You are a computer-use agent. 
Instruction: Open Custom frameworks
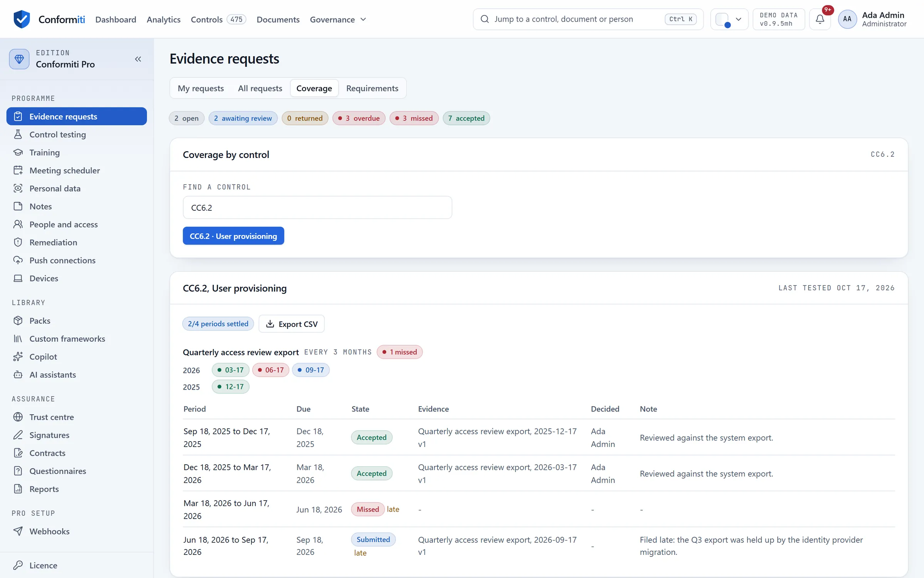point(77,339)
